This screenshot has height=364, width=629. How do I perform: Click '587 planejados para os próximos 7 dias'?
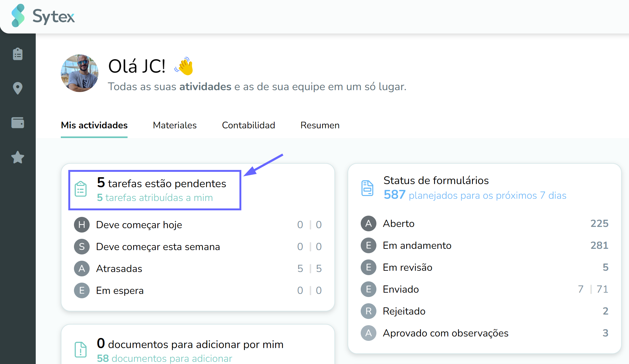click(x=475, y=195)
